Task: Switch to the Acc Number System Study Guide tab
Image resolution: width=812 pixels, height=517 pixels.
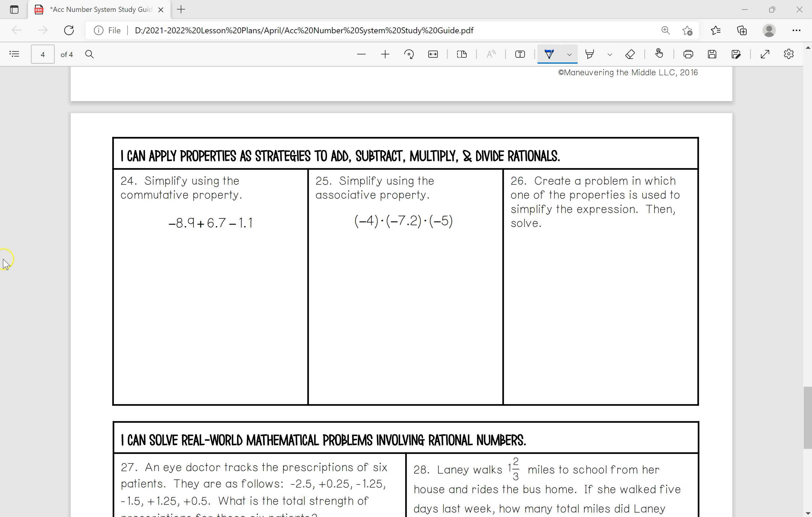Action: tap(98, 10)
